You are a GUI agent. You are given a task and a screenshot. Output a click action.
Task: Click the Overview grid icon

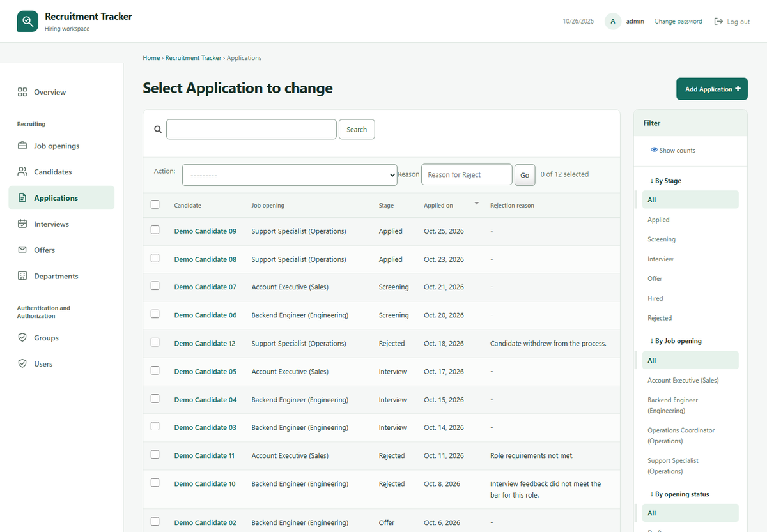22,92
